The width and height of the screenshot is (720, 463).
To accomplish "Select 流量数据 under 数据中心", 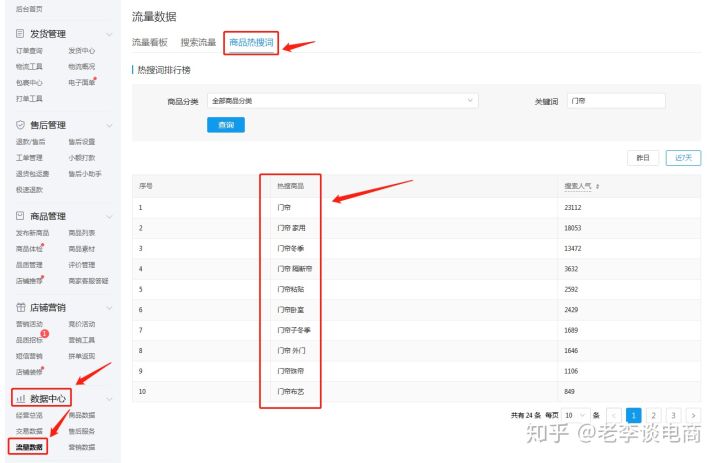I will [29, 447].
